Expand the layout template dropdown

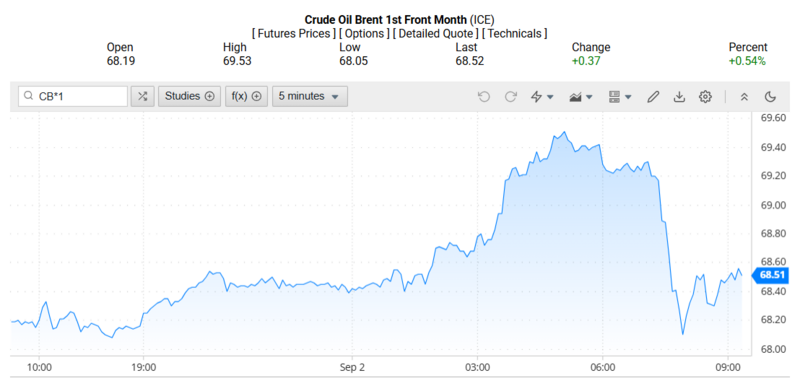pos(628,97)
